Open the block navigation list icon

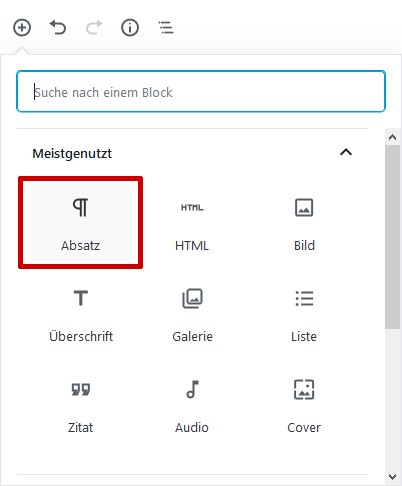click(x=166, y=27)
